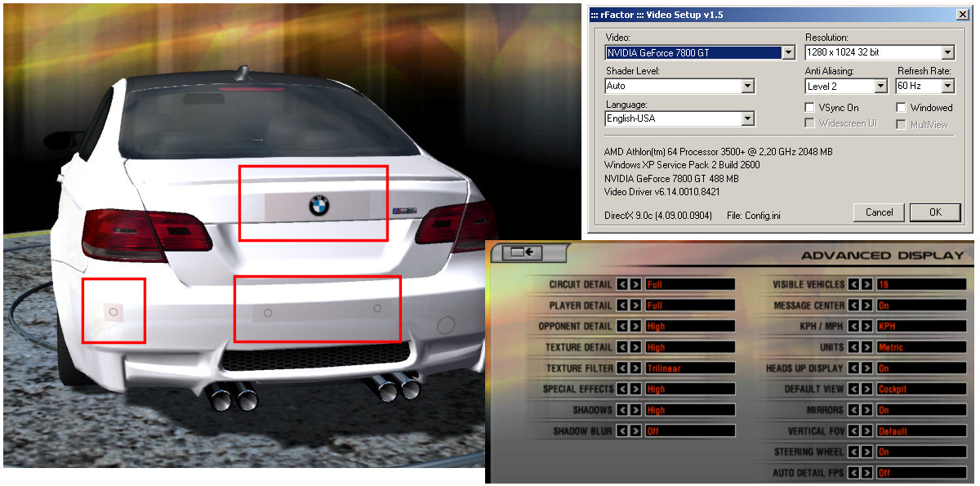Open the Resolution dropdown
980x486 pixels.
947,53
